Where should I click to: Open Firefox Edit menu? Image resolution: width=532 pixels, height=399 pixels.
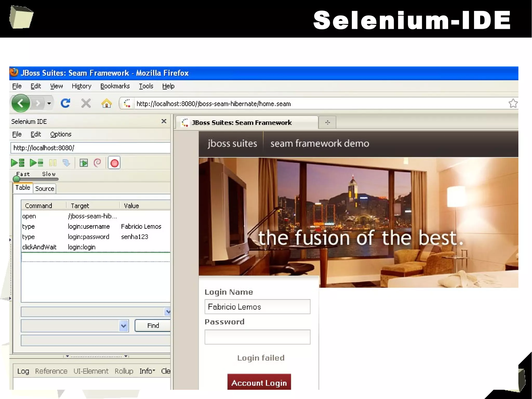click(x=36, y=86)
